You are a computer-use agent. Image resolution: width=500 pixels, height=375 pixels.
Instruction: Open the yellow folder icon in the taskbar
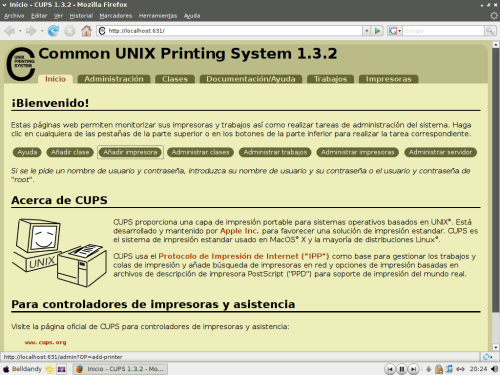[50, 369]
